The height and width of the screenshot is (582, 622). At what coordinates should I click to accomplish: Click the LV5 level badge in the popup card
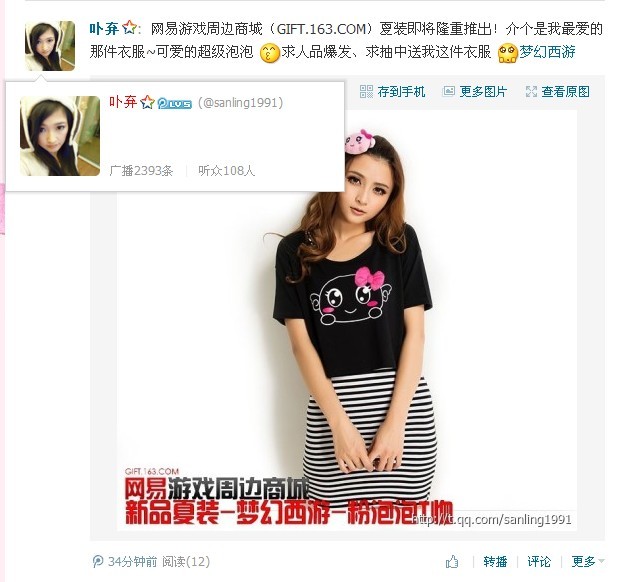coord(175,103)
